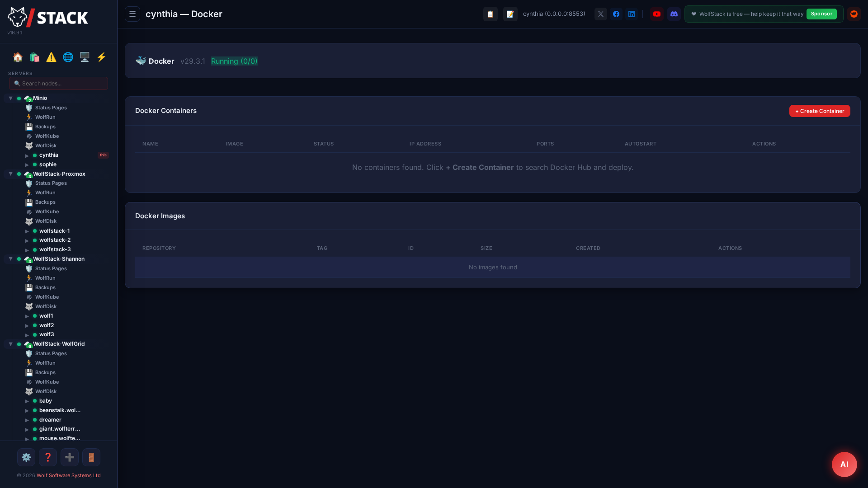Open WolfKube under WolfStack-Shannon
868x488 pixels.
point(47,297)
